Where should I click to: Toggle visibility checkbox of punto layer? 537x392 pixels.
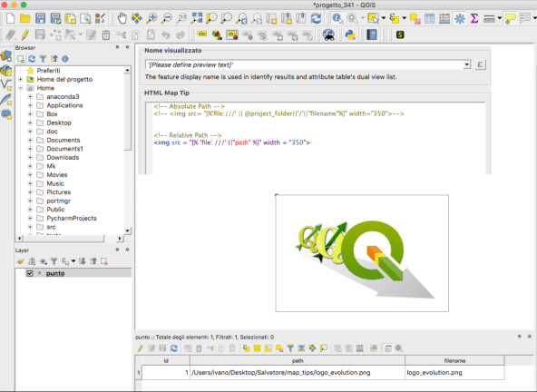[30, 273]
